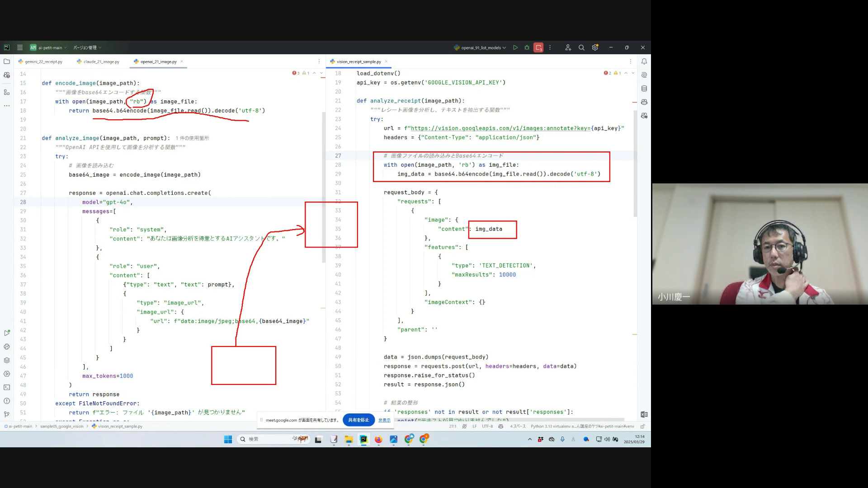Click the UTF-8 encoding status item
The height and width of the screenshot is (488, 868).
[x=487, y=426]
